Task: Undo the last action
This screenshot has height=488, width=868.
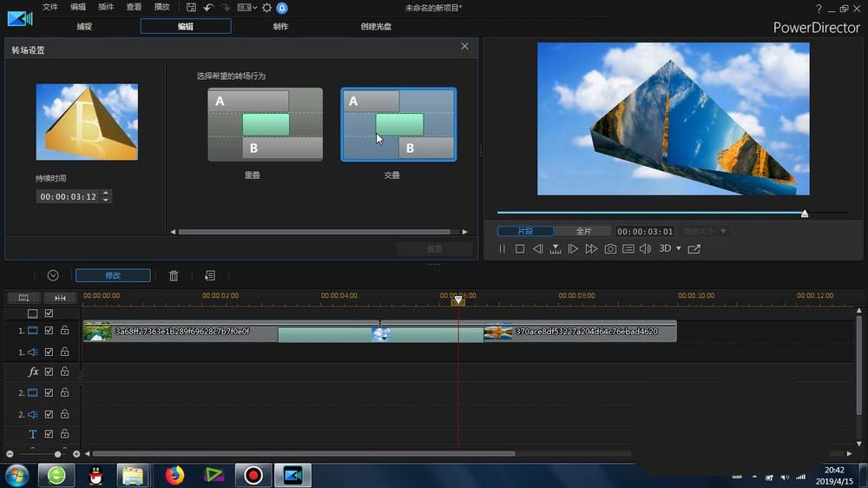Action: [208, 8]
